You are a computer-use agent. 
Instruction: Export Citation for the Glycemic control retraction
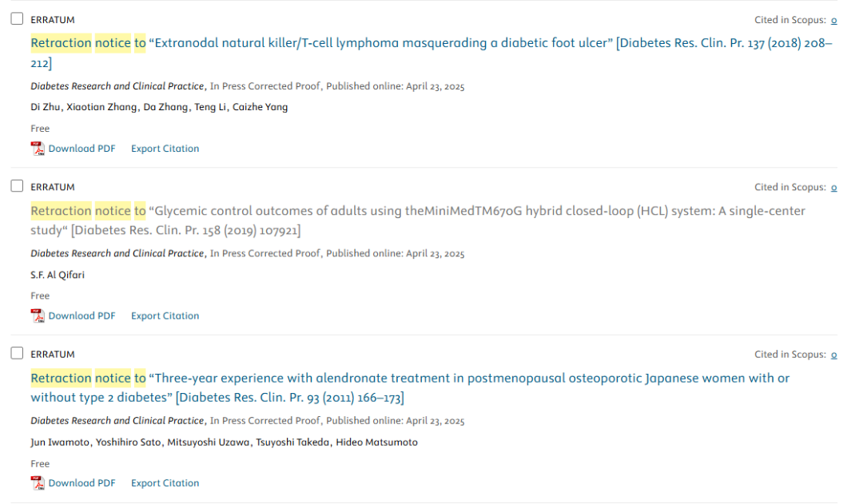coord(165,315)
